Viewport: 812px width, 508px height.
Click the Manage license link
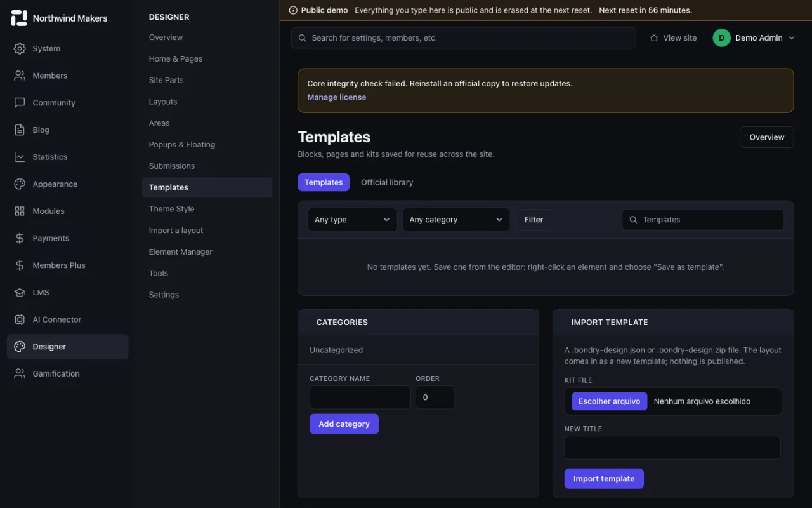pos(337,97)
